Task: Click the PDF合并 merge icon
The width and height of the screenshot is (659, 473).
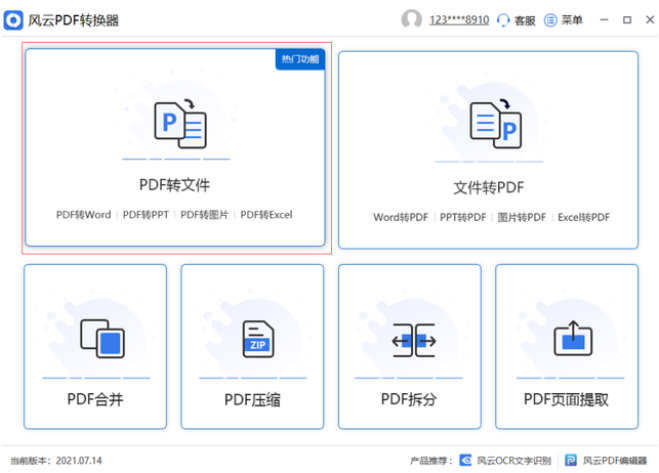Action: (x=103, y=338)
